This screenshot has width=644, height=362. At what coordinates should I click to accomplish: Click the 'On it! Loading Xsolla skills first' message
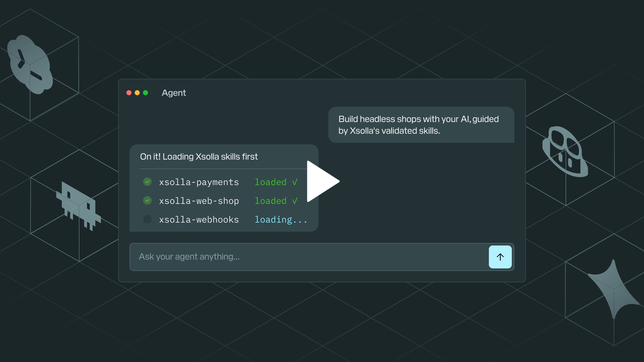tap(199, 157)
